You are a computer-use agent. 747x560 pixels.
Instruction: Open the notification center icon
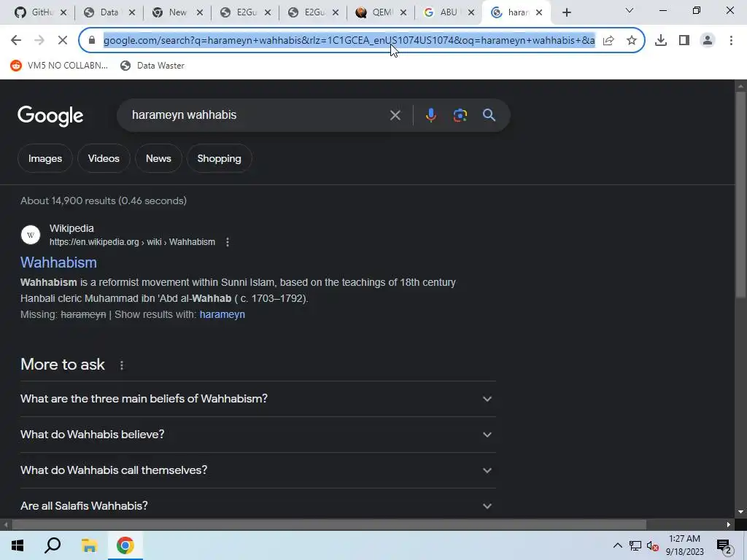click(x=724, y=546)
